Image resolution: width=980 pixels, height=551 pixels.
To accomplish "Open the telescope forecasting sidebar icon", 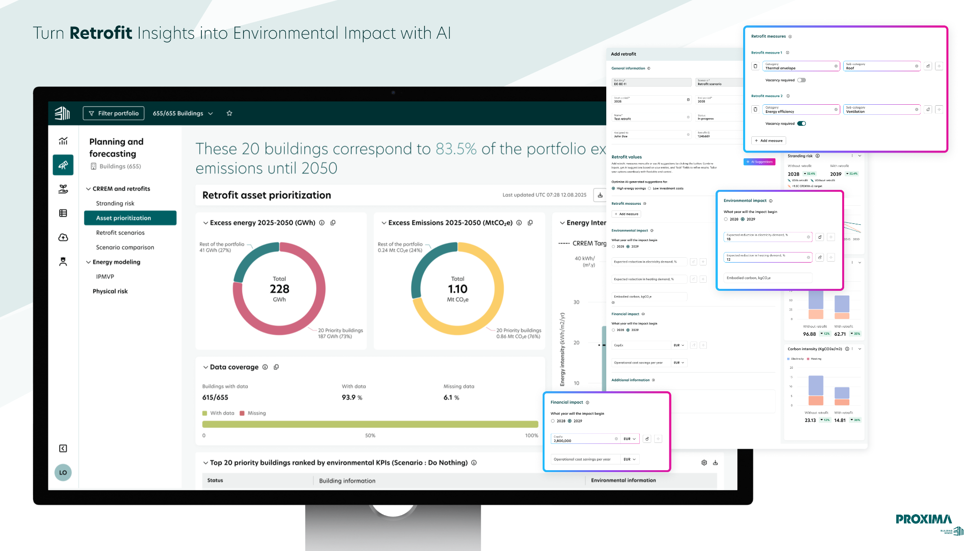I will [63, 165].
